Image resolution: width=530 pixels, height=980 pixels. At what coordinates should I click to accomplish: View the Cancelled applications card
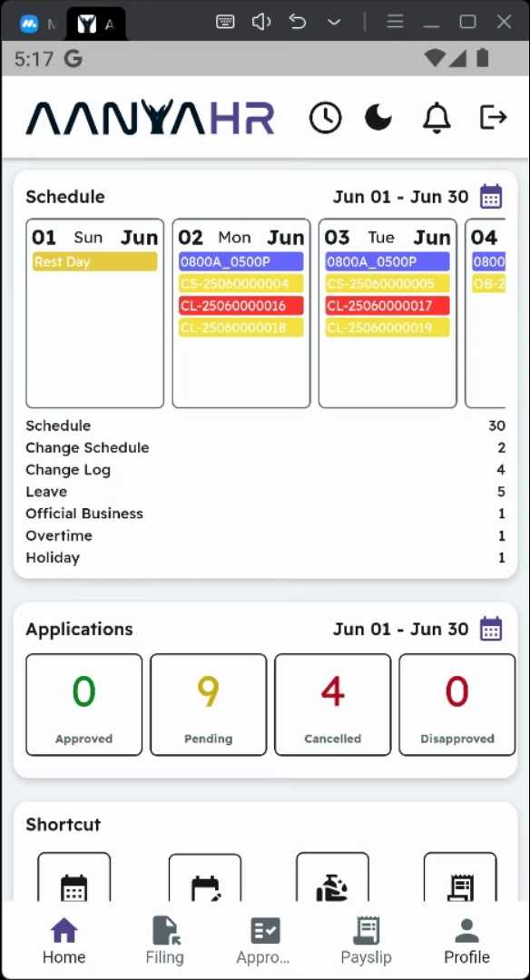[332, 704]
